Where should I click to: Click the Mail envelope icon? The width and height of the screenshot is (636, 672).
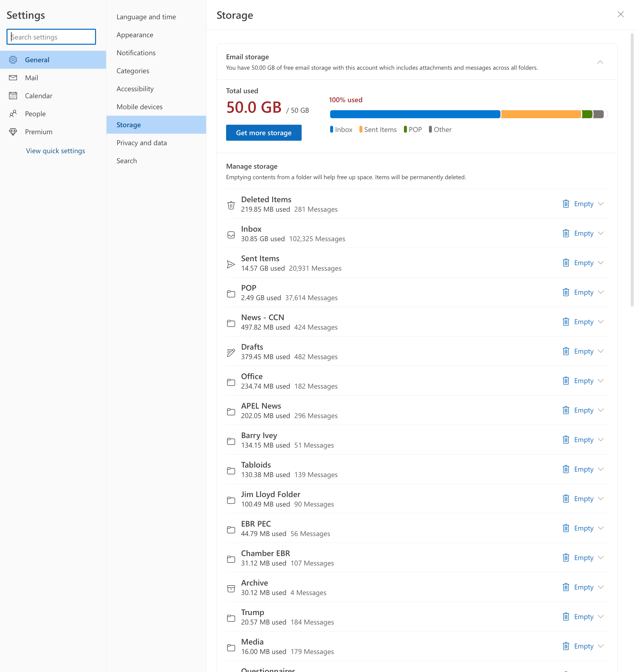click(x=13, y=78)
